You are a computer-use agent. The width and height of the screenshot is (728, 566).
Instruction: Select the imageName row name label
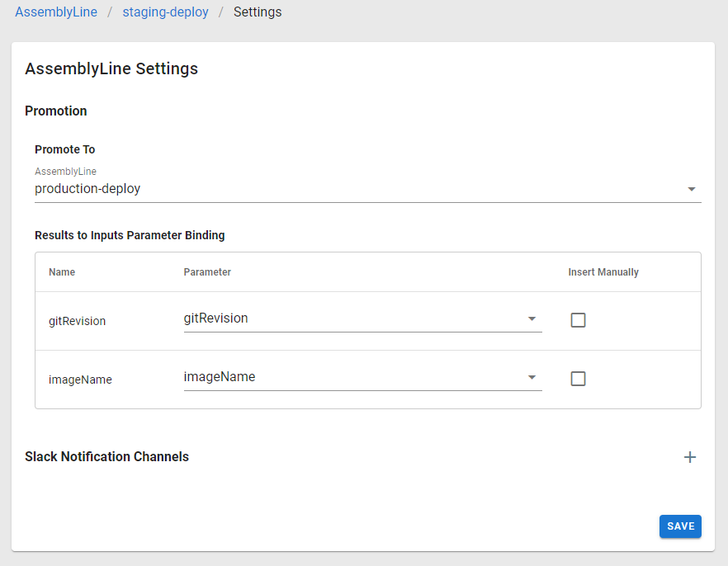(80, 380)
